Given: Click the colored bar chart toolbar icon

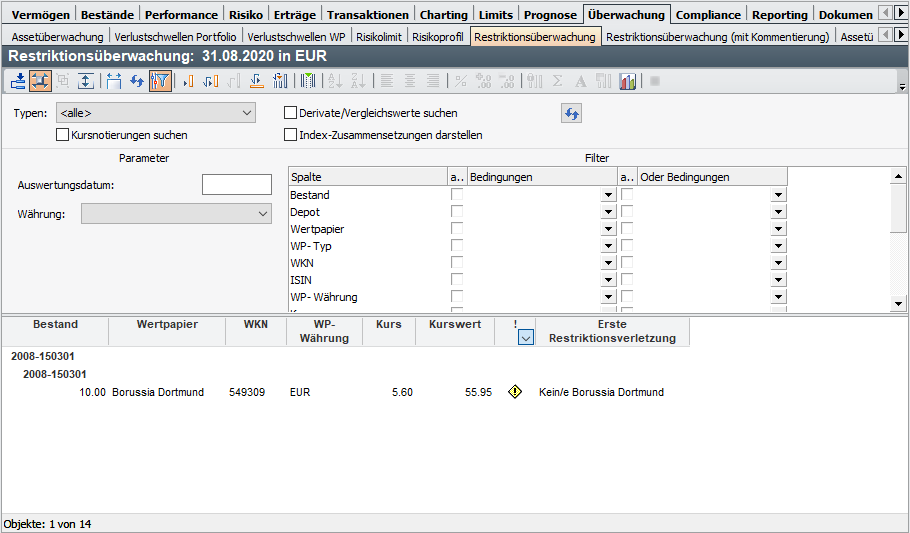Looking at the screenshot, I should 628,82.
